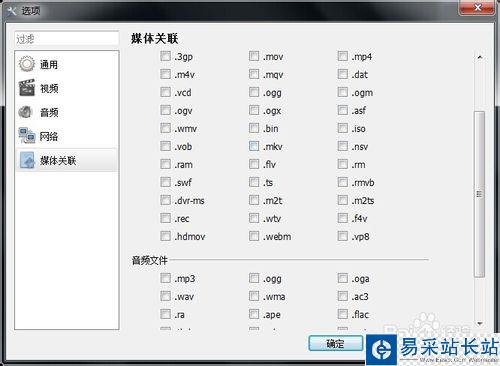
Task: Check the .flac checkbox
Action: pos(343,314)
